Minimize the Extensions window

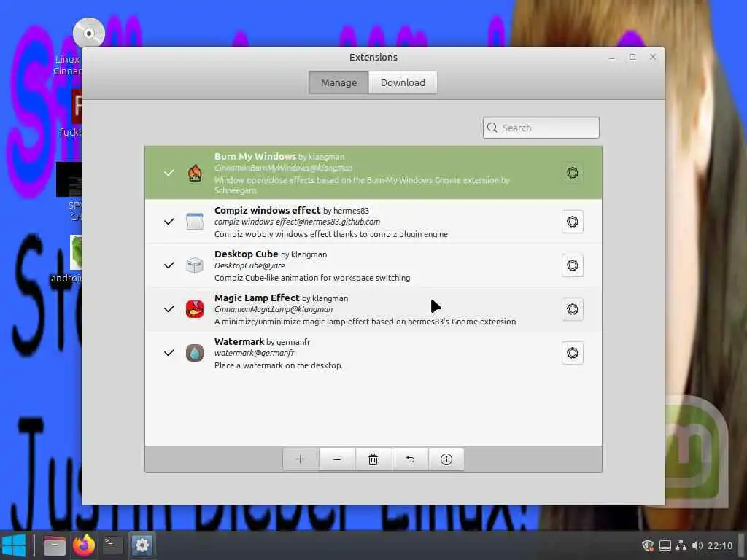612,58
